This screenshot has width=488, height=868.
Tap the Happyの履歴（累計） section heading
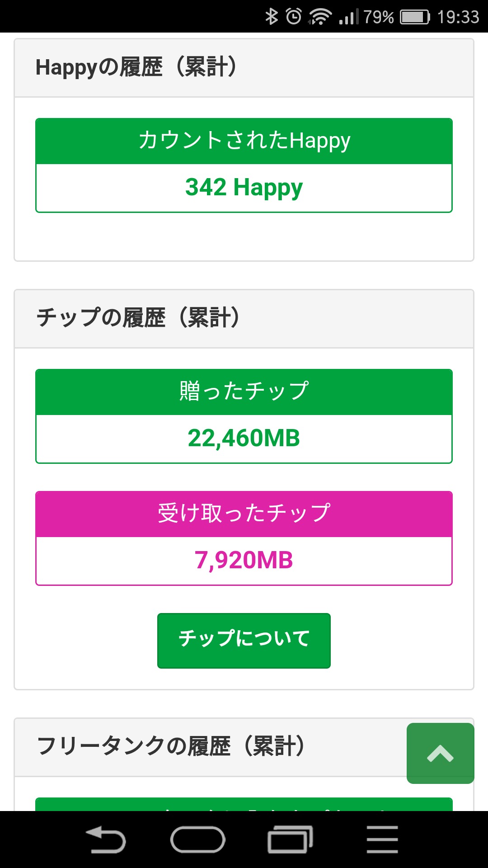[136, 68]
